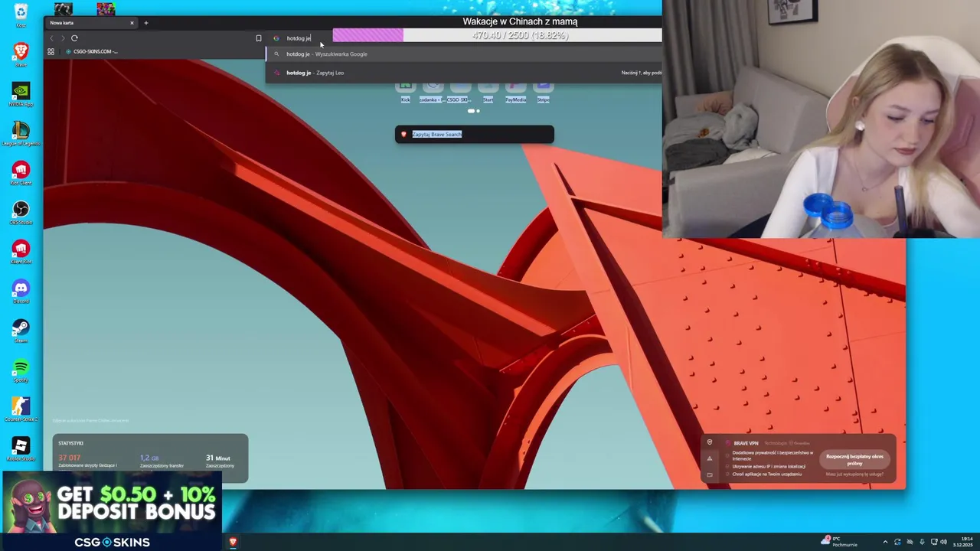
Task: Start the free Brave VPN trial
Action: pos(854,459)
